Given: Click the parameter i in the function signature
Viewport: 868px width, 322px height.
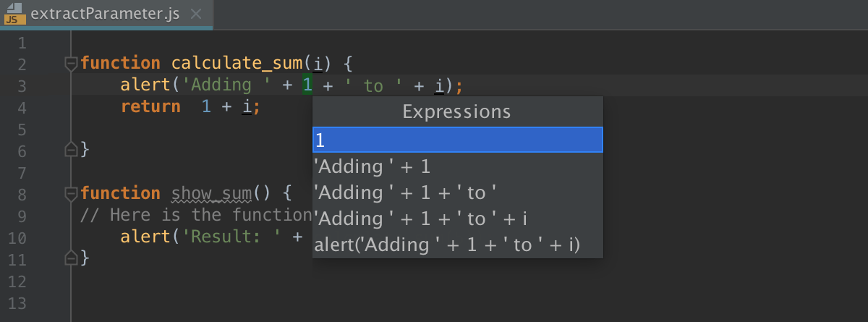Looking at the screenshot, I should point(318,64).
